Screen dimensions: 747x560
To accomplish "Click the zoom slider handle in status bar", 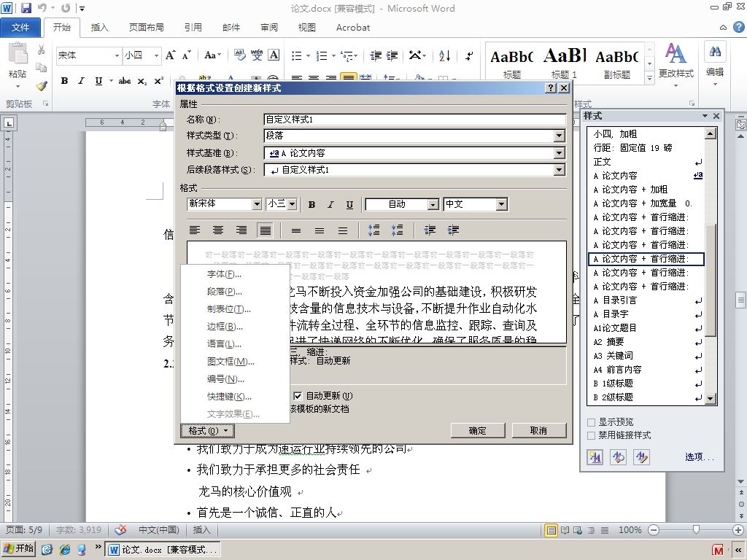I will tap(696, 529).
